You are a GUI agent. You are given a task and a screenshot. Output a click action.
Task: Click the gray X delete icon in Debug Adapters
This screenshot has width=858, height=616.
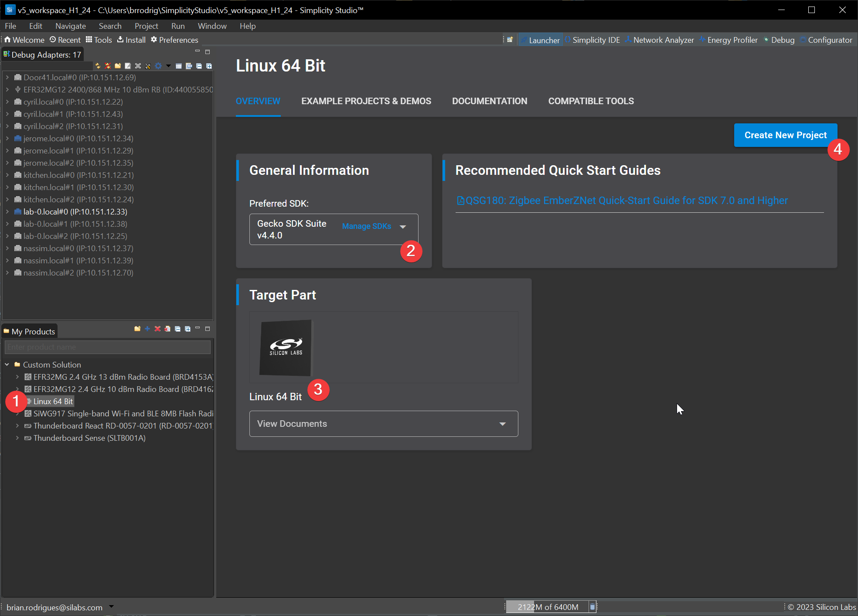point(138,66)
